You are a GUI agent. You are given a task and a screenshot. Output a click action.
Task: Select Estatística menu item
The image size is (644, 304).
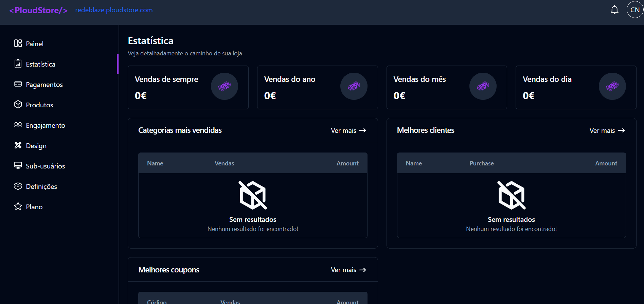[x=40, y=64]
